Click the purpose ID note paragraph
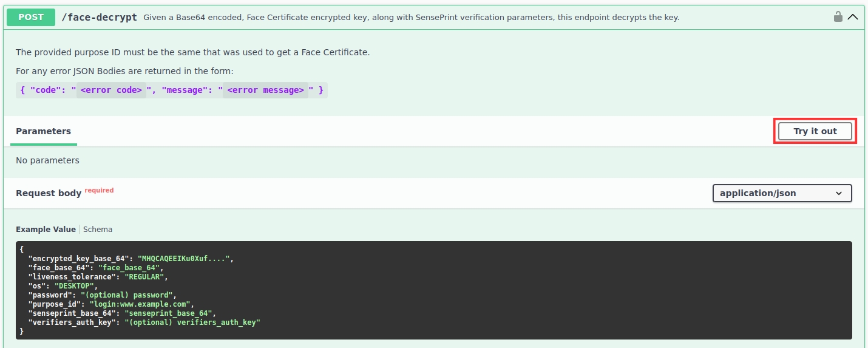The height and width of the screenshot is (348, 868). click(x=192, y=52)
